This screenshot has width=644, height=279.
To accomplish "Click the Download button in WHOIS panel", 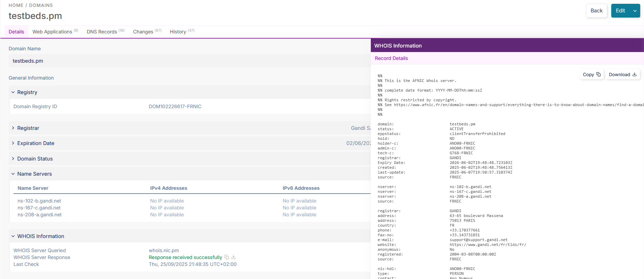I will 623,74.
